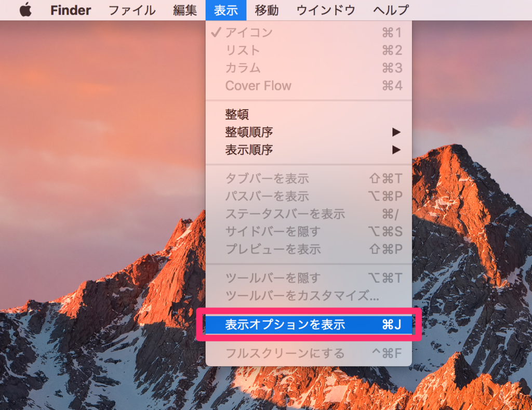
Task: Open the ヘルプ menu
Action: click(391, 10)
